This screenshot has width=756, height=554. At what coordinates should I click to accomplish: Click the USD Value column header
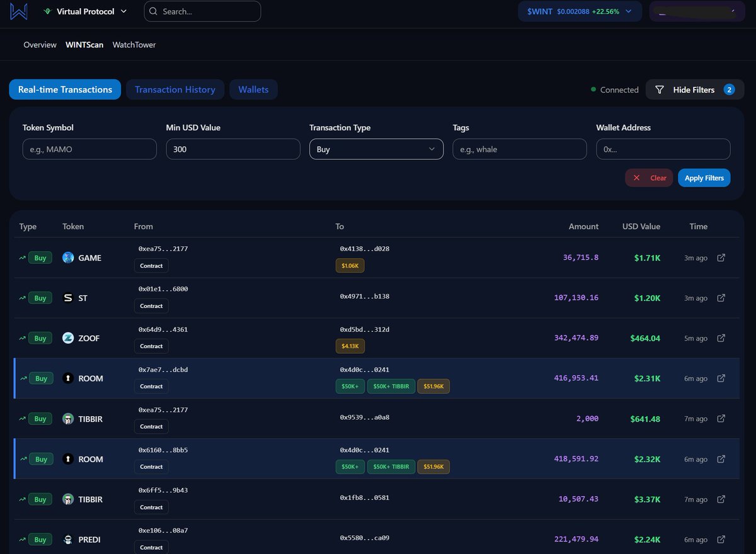[641, 226]
